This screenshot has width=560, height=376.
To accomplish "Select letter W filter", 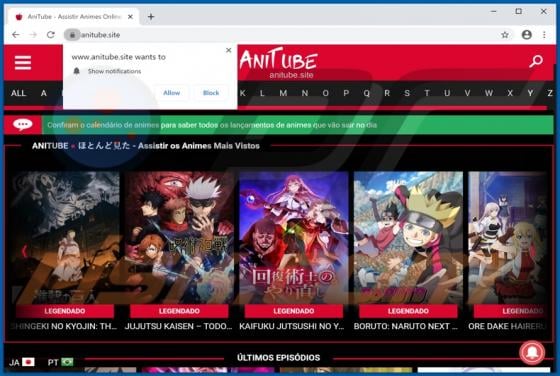I will coord(489,93).
